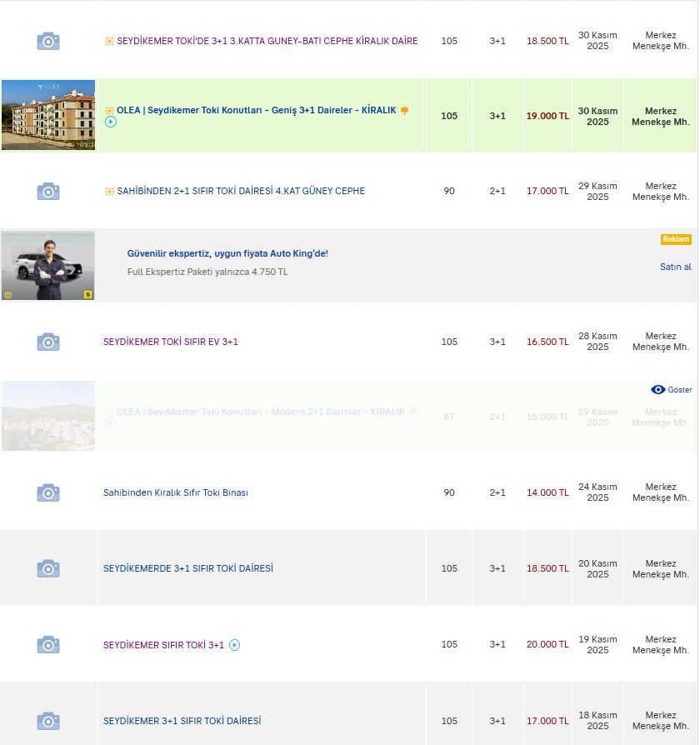
Task: Click camera icon beside SEYDİKEMER TOKİ SIFIR EV
Action: point(48,342)
